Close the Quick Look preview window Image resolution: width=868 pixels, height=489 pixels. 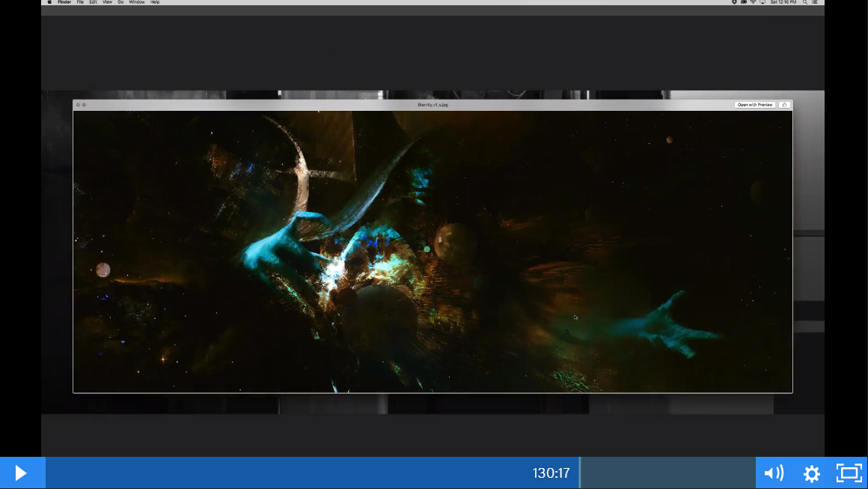tap(78, 105)
